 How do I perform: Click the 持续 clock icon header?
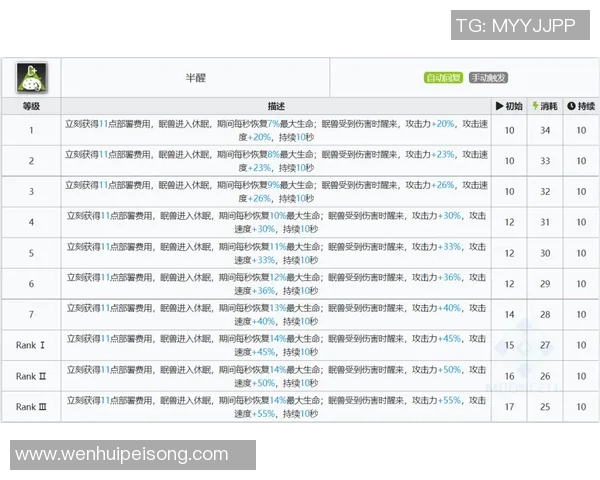[x=581, y=106]
